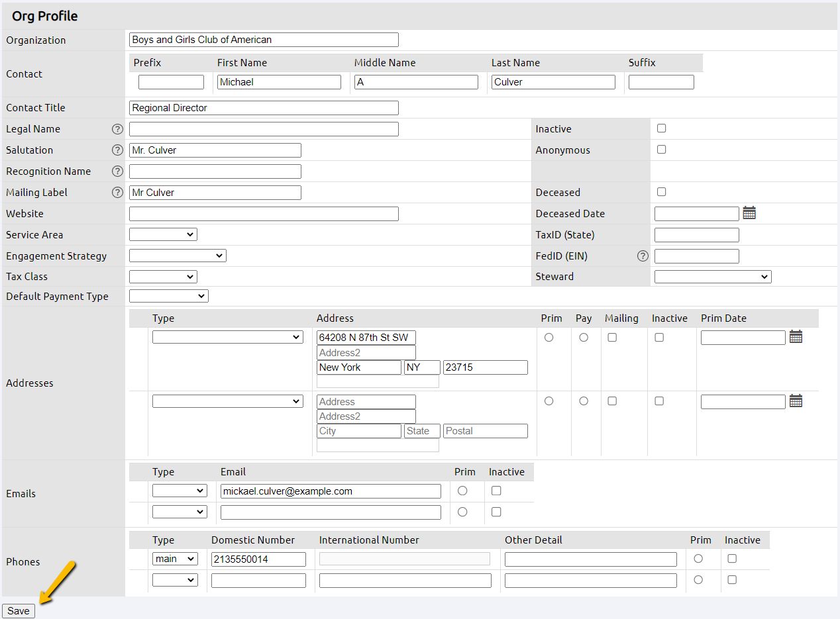Screen dimensions: 840x619
Task: Mark mickael.culver email as Inactive
Action: coord(496,491)
